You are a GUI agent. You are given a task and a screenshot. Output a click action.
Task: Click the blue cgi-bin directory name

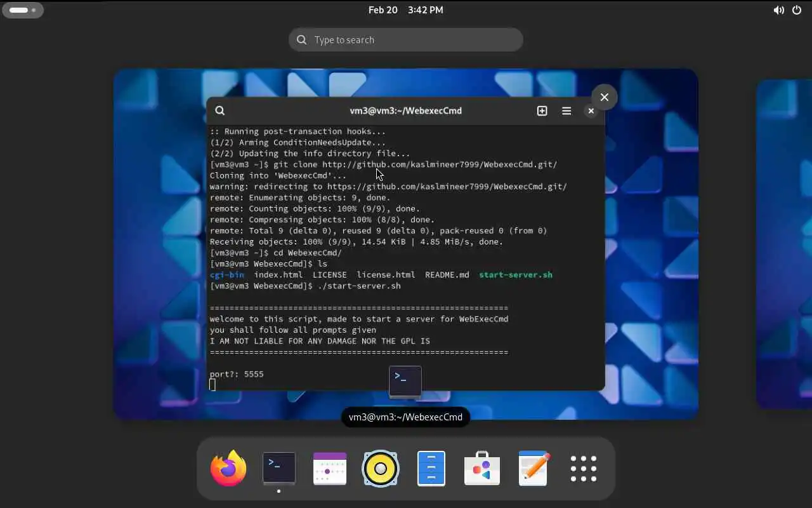227,275
